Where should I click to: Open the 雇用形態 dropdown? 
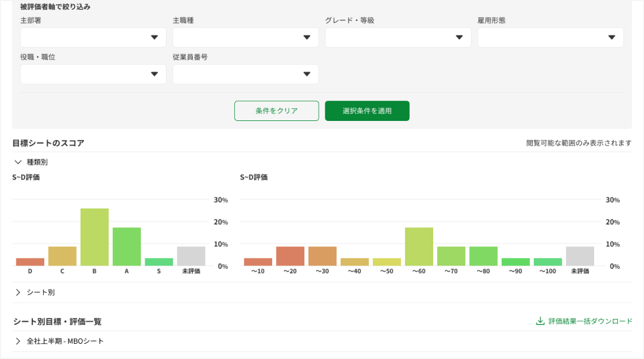[x=550, y=37]
